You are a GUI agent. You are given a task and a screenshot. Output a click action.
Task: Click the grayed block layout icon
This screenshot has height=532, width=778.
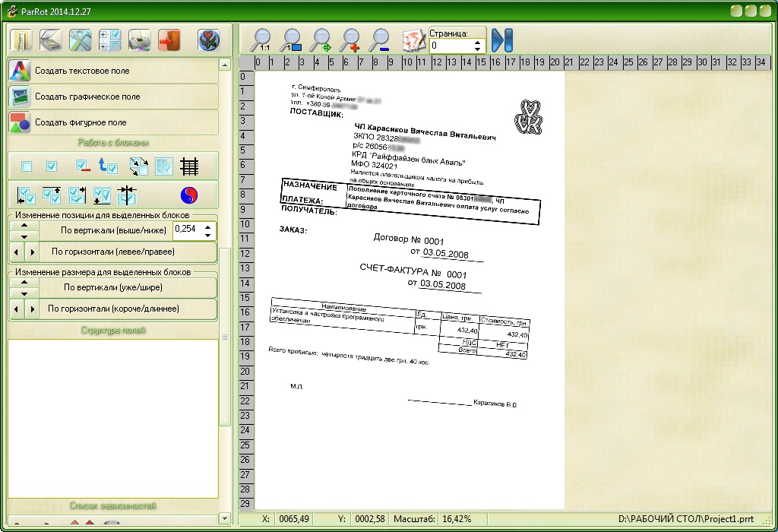[x=164, y=166]
